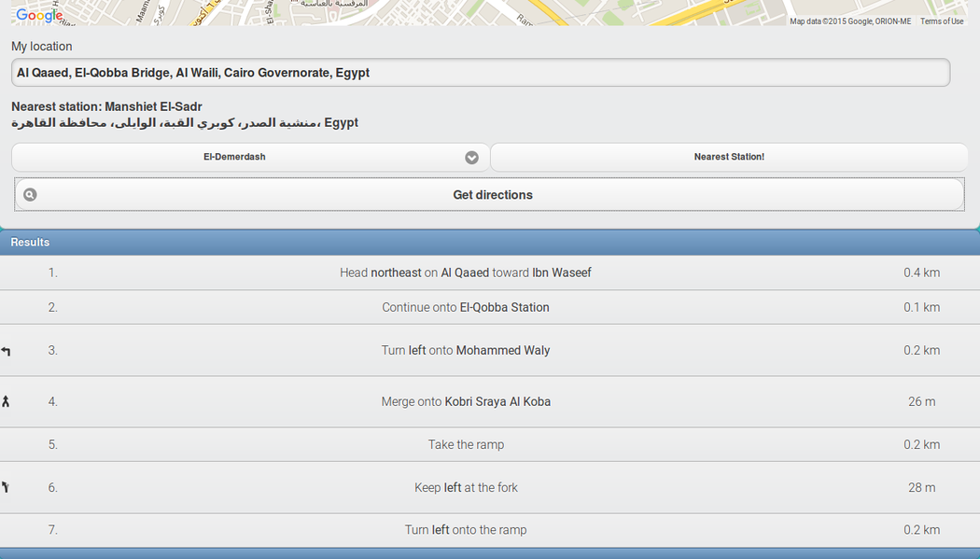Expand the El-Demerdash station selector
980x559 pixels.
click(x=235, y=158)
